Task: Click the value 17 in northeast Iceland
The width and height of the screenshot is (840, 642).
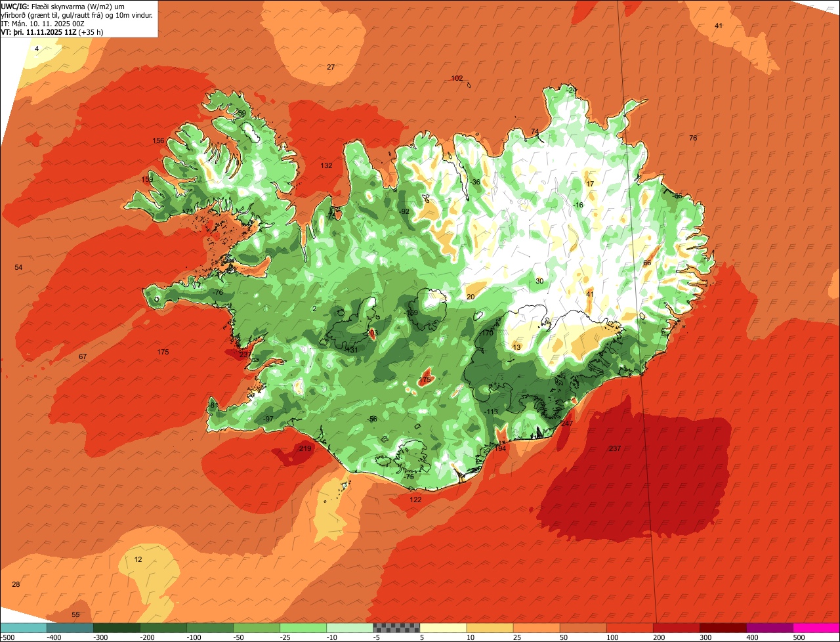Action: pyautogui.click(x=590, y=184)
